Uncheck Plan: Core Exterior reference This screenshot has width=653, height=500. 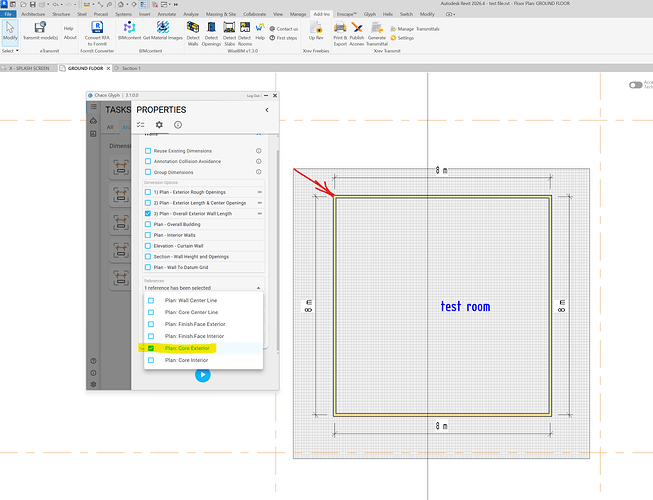(151, 348)
